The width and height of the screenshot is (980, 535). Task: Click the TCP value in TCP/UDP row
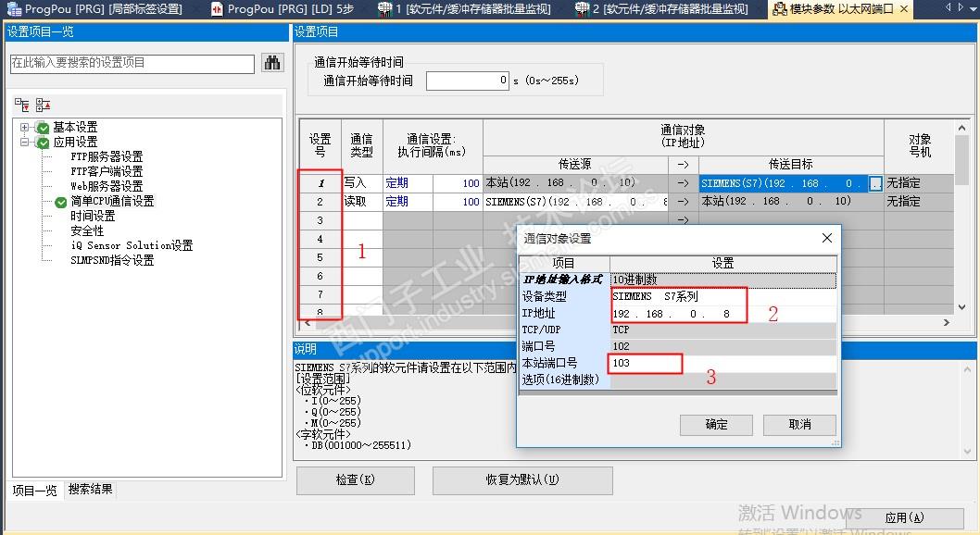pyautogui.click(x=723, y=330)
